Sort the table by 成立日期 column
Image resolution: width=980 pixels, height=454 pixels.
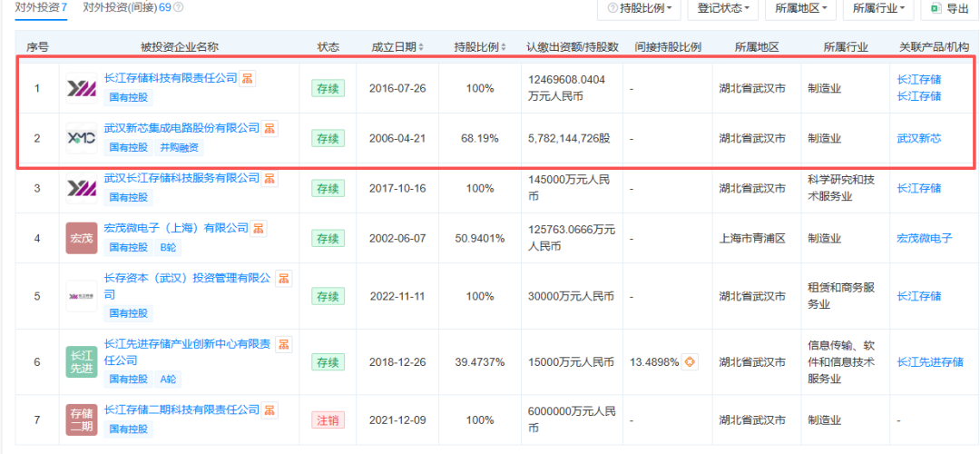point(397,47)
